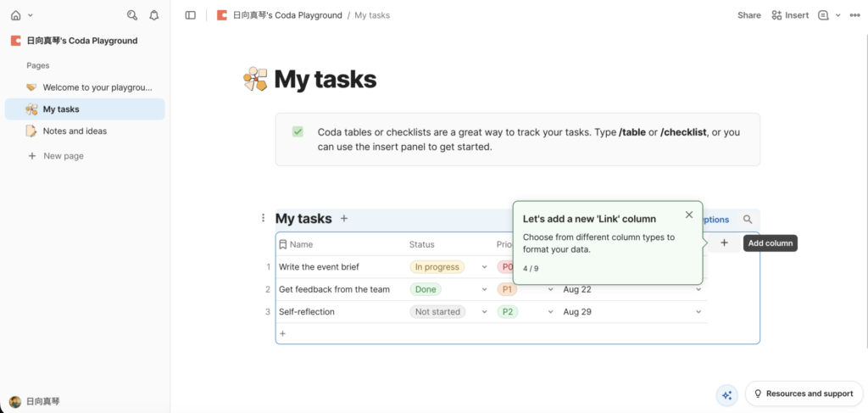The height and width of the screenshot is (413, 868).
Task: Open the Not started status dropdown
Action: [483, 312]
